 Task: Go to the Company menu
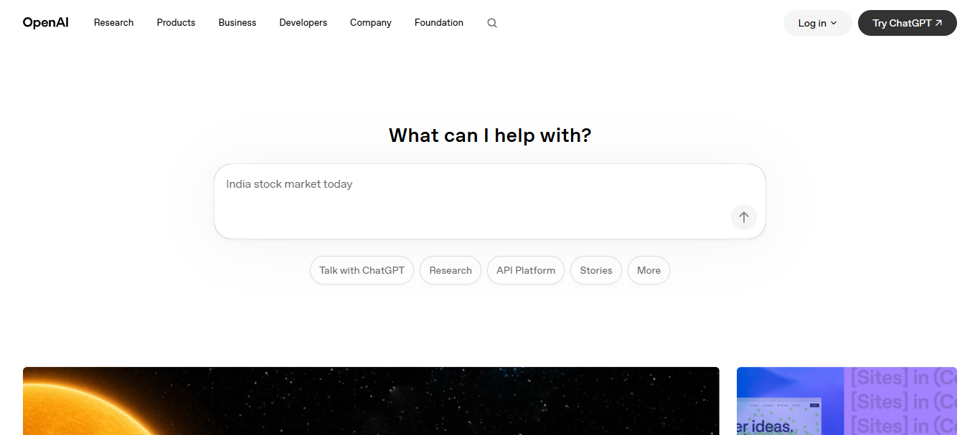(371, 22)
